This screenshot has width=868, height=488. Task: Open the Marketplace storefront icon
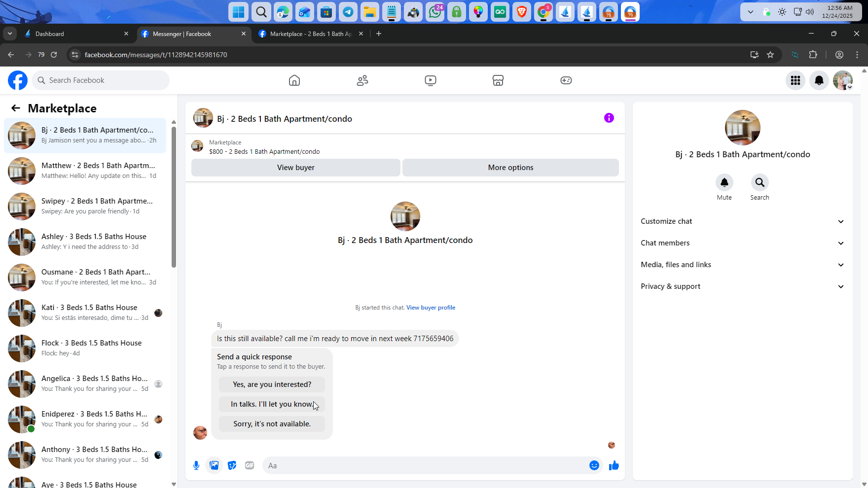pyautogui.click(x=498, y=80)
